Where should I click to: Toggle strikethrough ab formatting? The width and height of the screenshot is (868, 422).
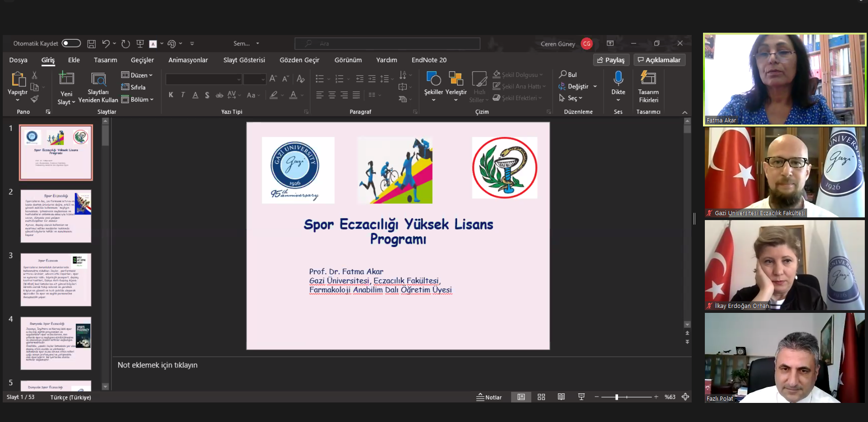tap(219, 95)
